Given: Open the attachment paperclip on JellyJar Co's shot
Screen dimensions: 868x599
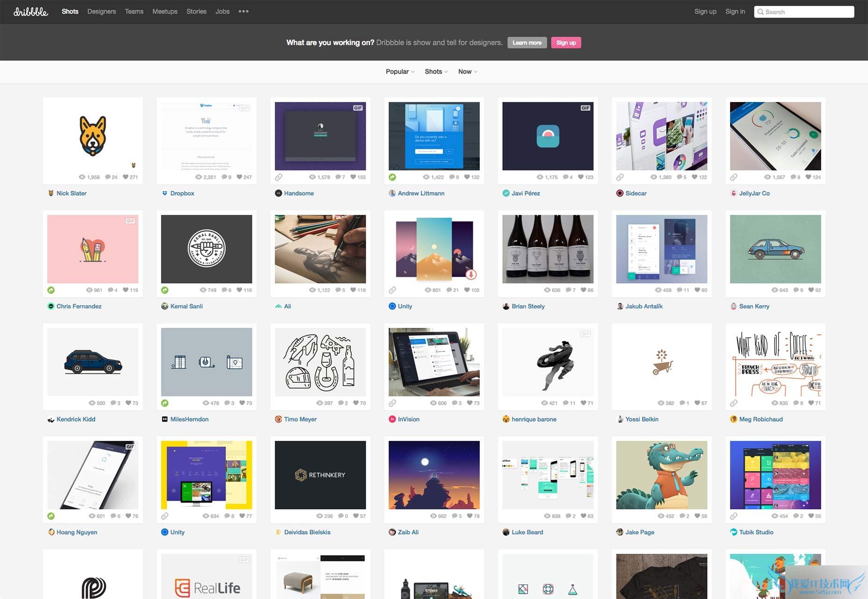Looking at the screenshot, I should pyautogui.click(x=734, y=177).
